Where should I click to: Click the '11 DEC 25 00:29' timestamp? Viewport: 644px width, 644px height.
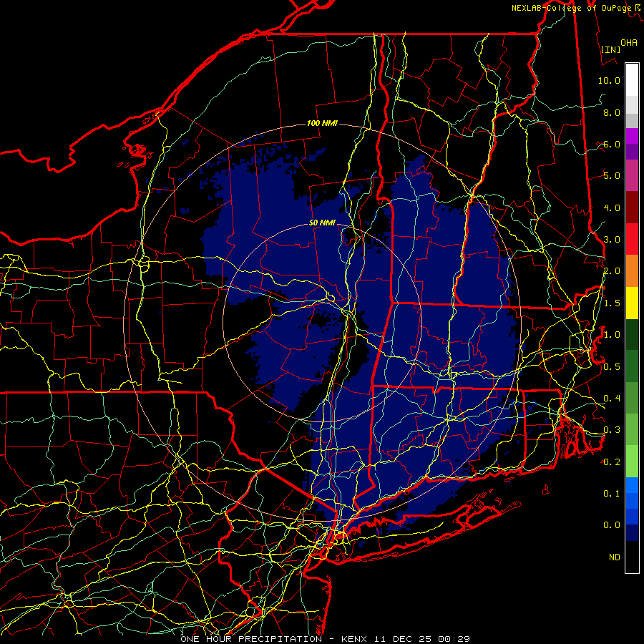tap(422, 639)
